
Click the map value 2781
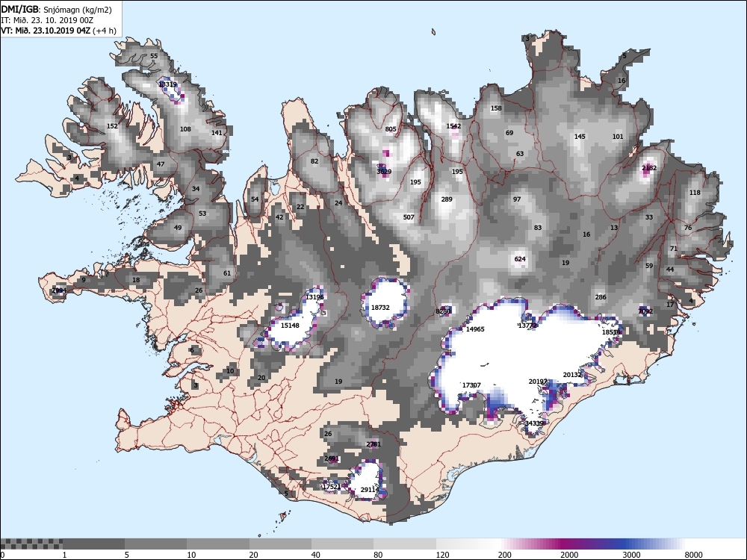(x=373, y=444)
